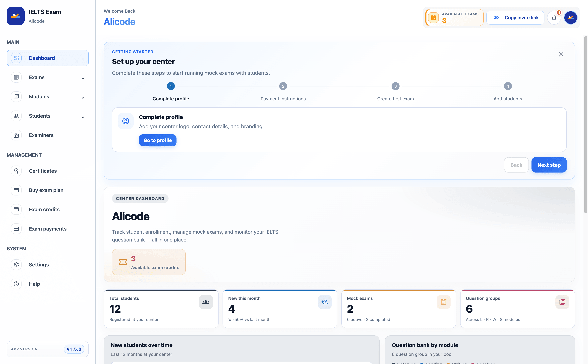Click the Mock exams clipboard icon
Screen dimensions: 588x364
444,302
